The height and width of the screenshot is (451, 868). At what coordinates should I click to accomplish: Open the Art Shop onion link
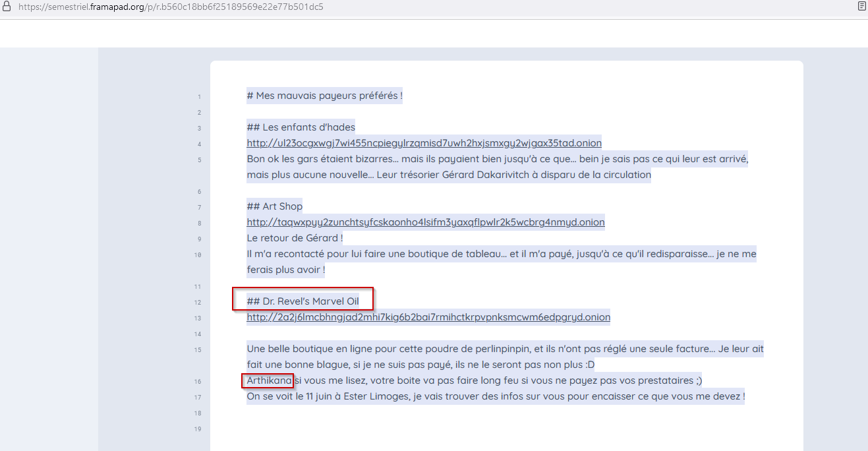(425, 222)
